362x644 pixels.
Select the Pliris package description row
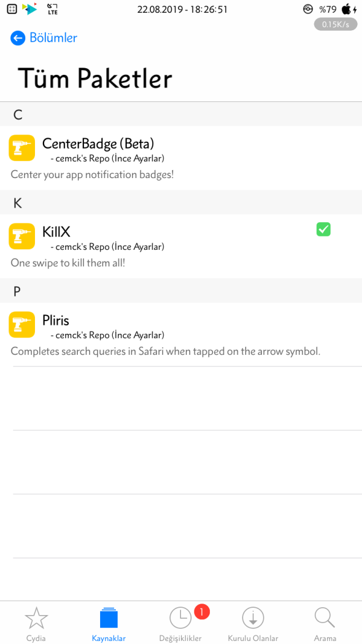pos(165,351)
